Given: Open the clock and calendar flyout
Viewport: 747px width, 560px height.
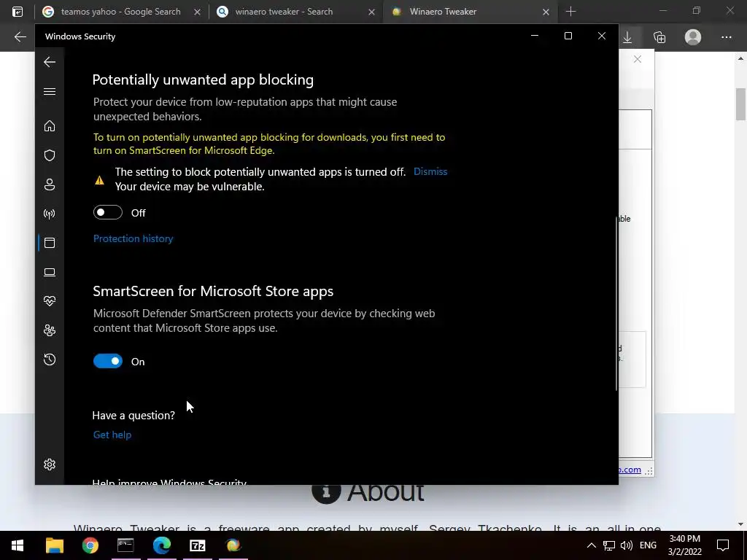Looking at the screenshot, I should [x=684, y=545].
